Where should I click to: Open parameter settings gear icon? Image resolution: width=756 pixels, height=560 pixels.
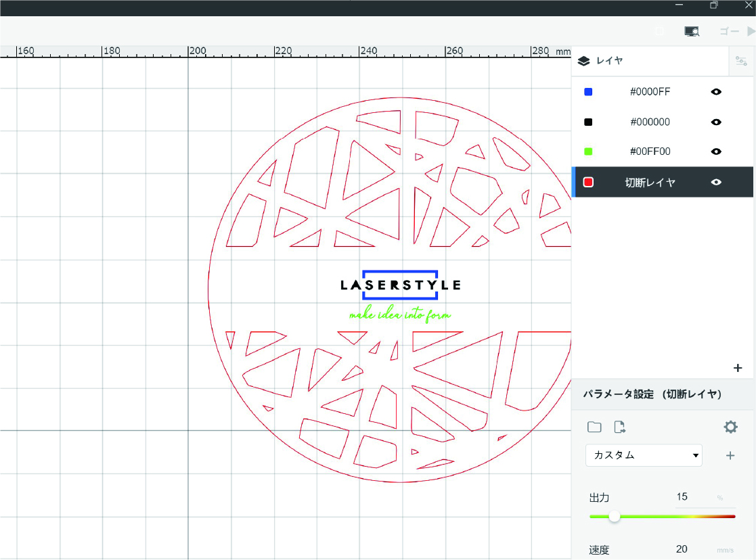click(x=730, y=427)
